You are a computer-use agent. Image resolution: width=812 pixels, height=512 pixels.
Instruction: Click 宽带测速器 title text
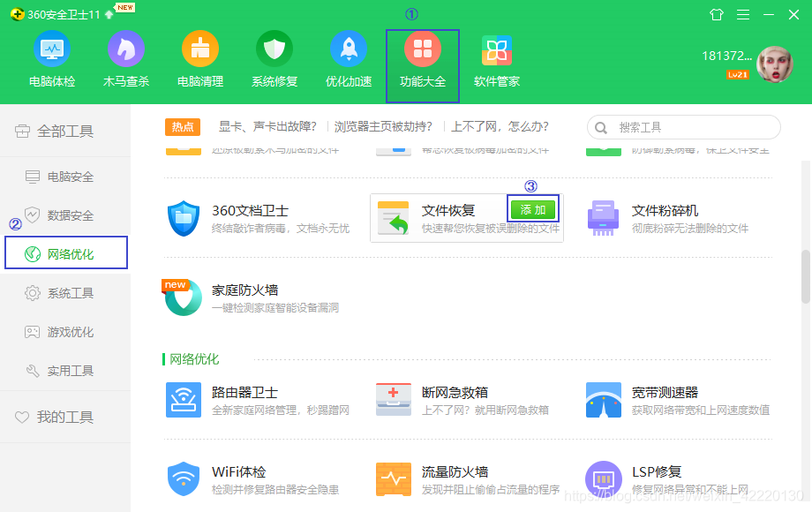coord(665,393)
